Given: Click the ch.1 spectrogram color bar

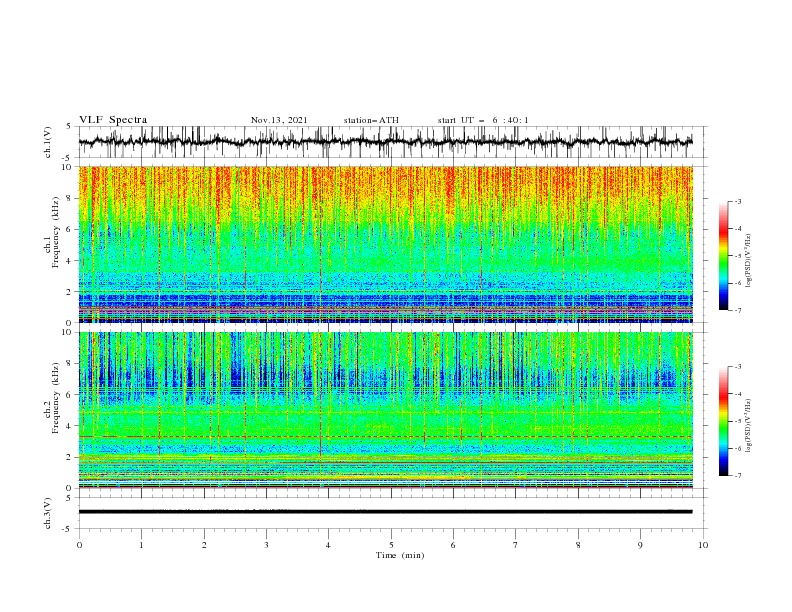Looking at the screenshot, I should tap(723, 256).
